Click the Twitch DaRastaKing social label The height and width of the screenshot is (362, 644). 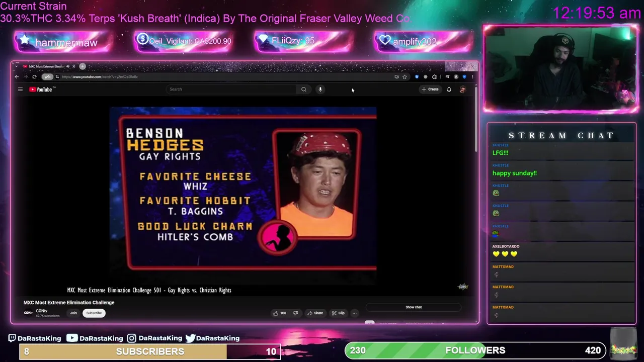coord(35,338)
